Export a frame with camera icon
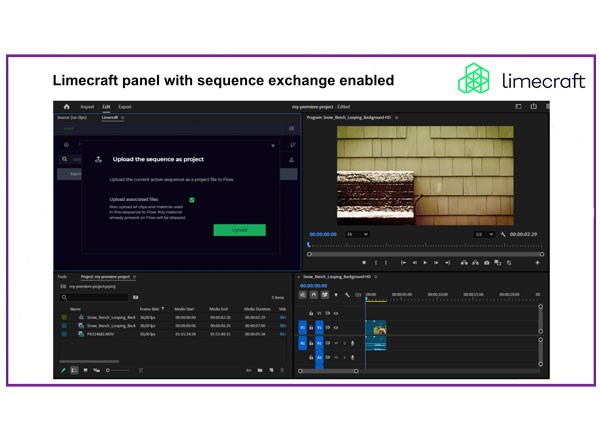Image resolution: width=600 pixels, height=440 pixels. [486, 262]
